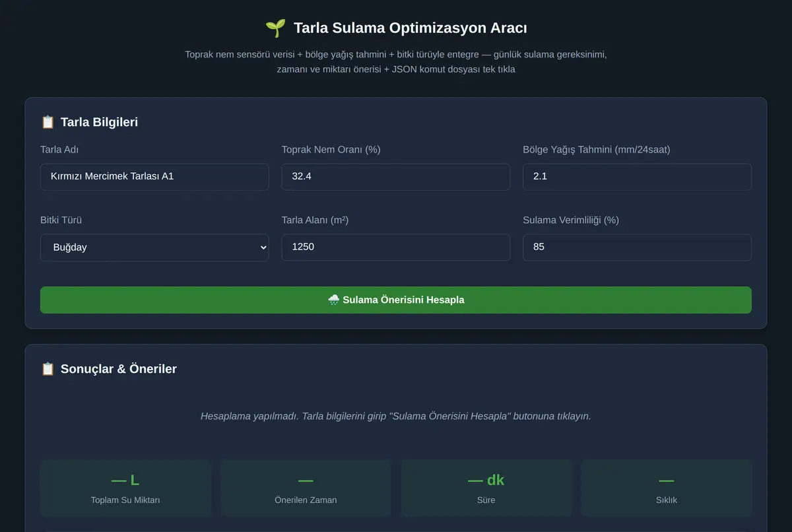Click the Sulama Önerisini Hesapla button
The height and width of the screenshot is (532, 792).
(396, 300)
